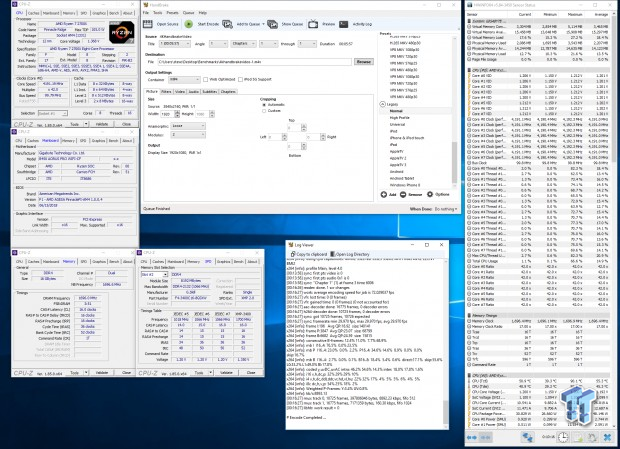This screenshot has height=449, width=620.
Task: Switch to the Video tab
Action: click(x=180, y=92)
